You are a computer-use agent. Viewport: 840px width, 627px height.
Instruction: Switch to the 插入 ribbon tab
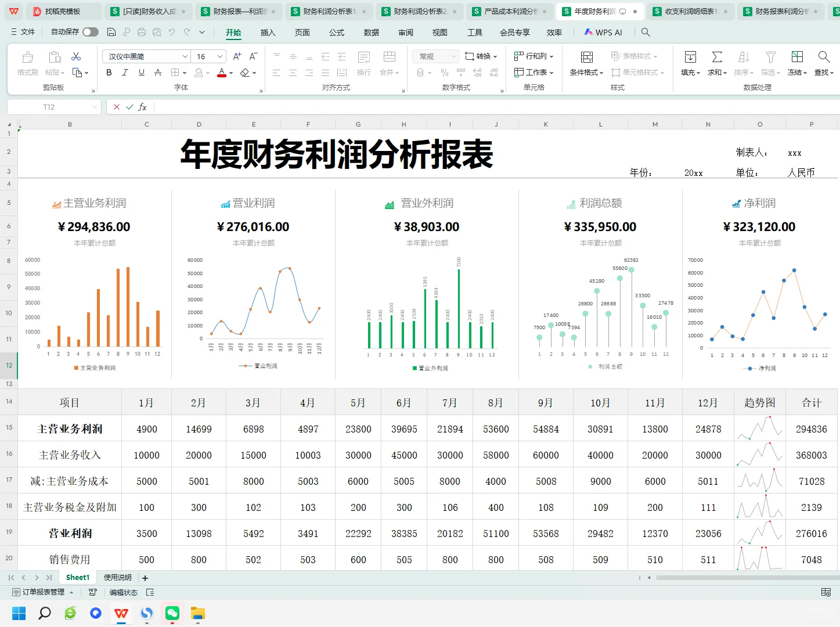pos(268,33)
